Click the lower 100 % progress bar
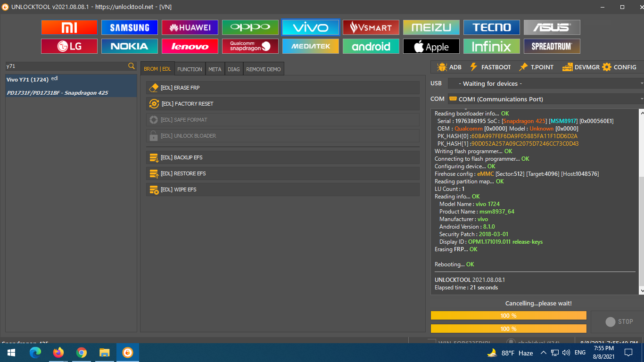Image resolution: width=644 pixels, height=362 pixels. point(509,329)
